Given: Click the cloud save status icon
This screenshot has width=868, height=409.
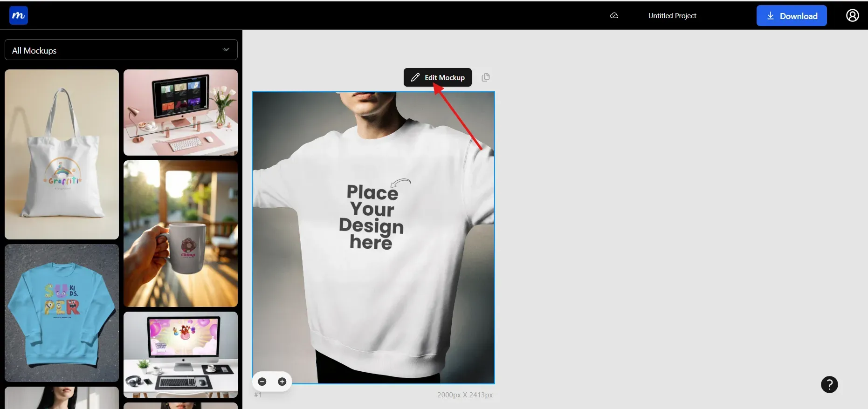Looking at the screenshot, I should point(614,15).
